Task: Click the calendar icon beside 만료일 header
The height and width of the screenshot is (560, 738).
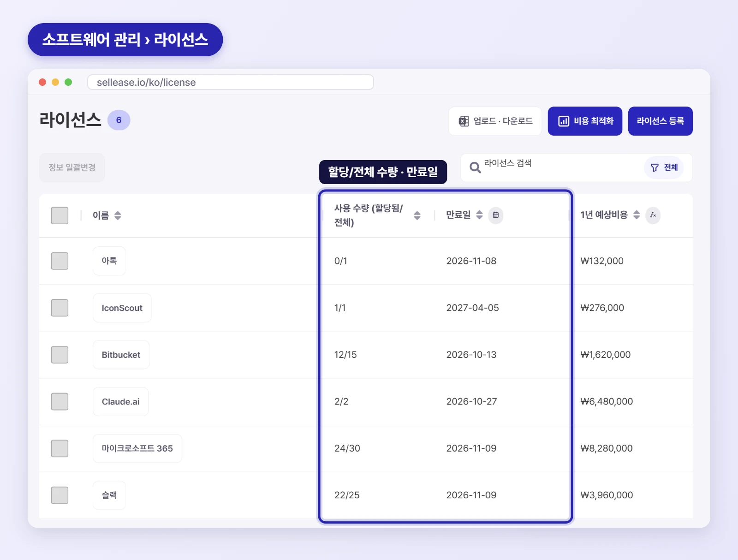Action: (496, 215)
